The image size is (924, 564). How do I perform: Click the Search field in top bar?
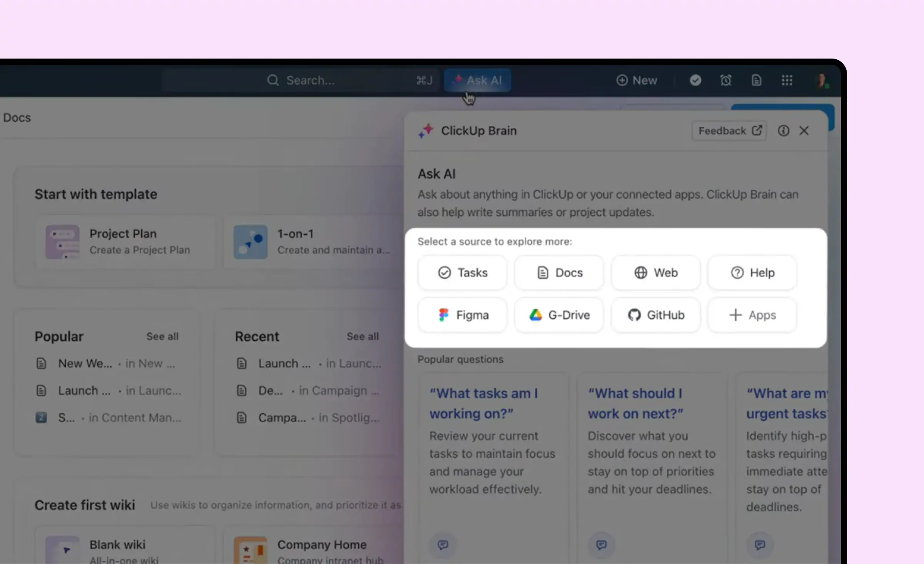pyautogui.click(x=301, y=80)
